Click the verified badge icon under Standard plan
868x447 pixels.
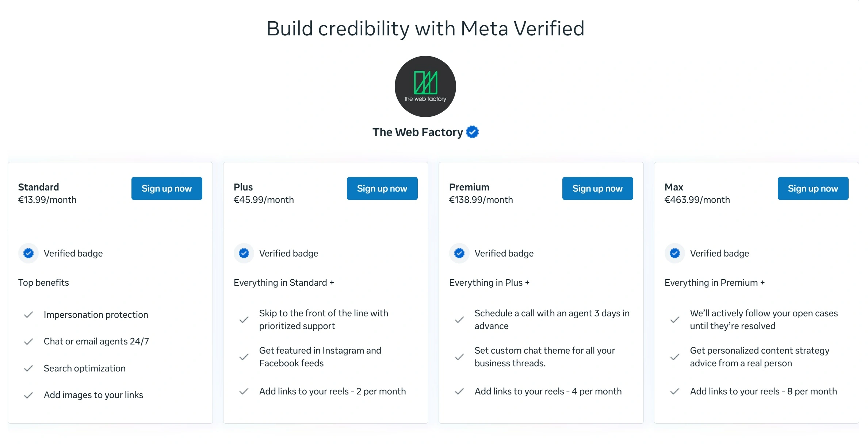click(28, 253)
